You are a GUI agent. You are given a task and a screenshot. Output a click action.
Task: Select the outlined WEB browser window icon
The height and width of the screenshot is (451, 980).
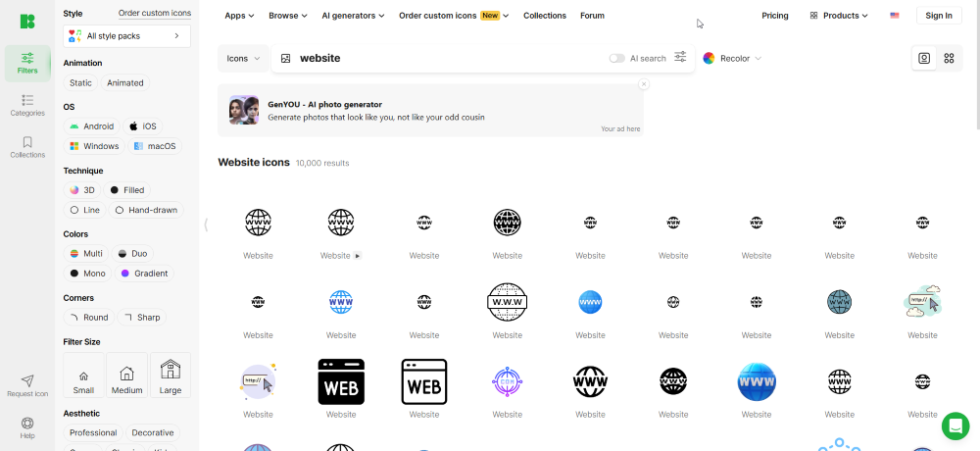point(423,381)
